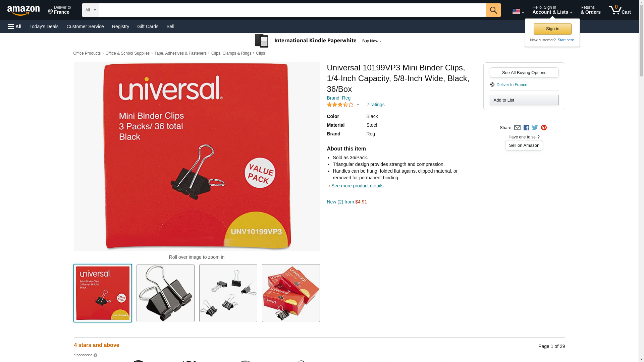Select the stacked red boxes thumbnail

(x=291, y=293)
